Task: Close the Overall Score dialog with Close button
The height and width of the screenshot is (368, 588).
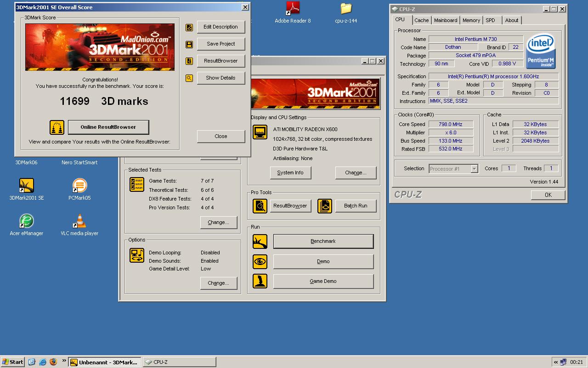Action: [221, 136]
